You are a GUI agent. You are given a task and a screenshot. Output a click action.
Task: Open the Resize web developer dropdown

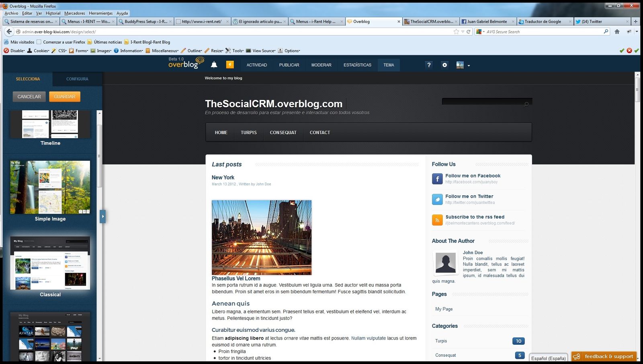[x=214, y=51]
